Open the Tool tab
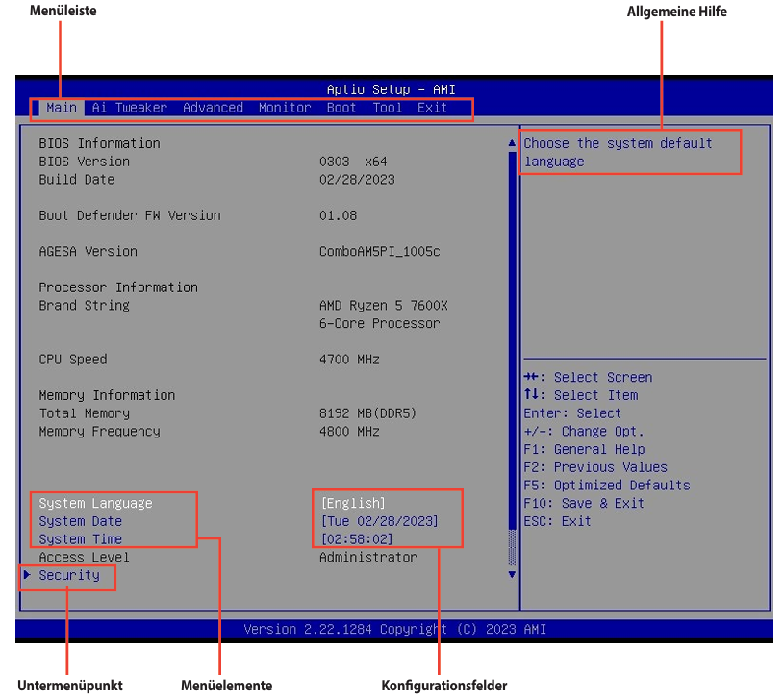 pos(388,108)
